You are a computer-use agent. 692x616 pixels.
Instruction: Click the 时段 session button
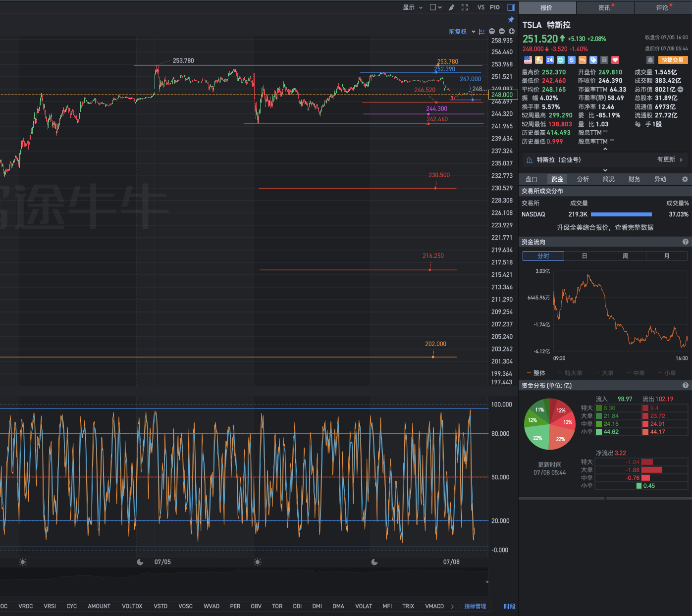pyautogui.click(x=510, y=607)
